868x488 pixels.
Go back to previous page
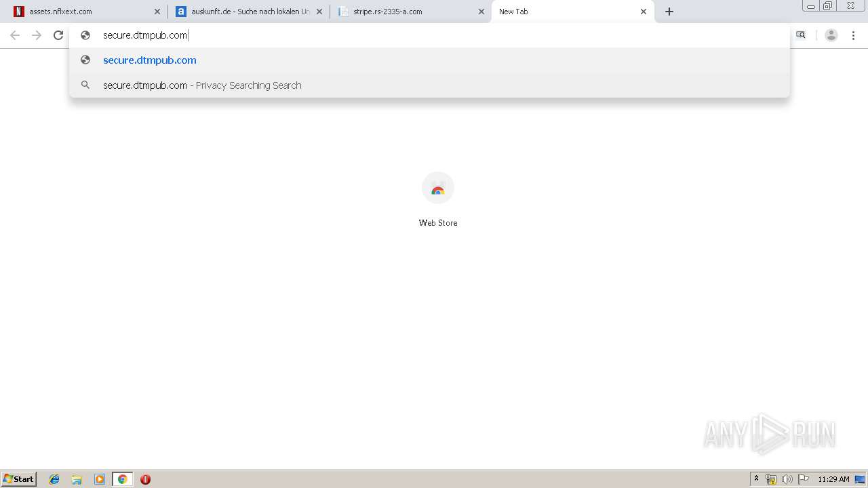[15, 35]
